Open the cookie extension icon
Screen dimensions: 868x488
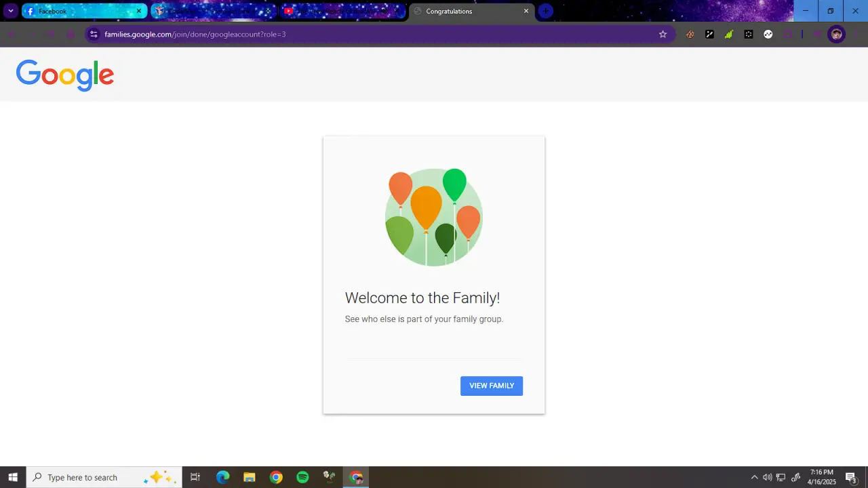click(690, 34)
